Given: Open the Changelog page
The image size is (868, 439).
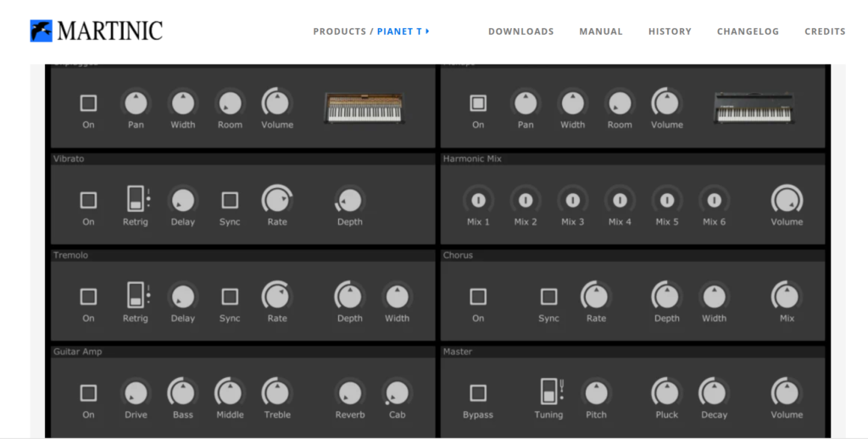Looking at the screenshot, I should click(748, 31).
